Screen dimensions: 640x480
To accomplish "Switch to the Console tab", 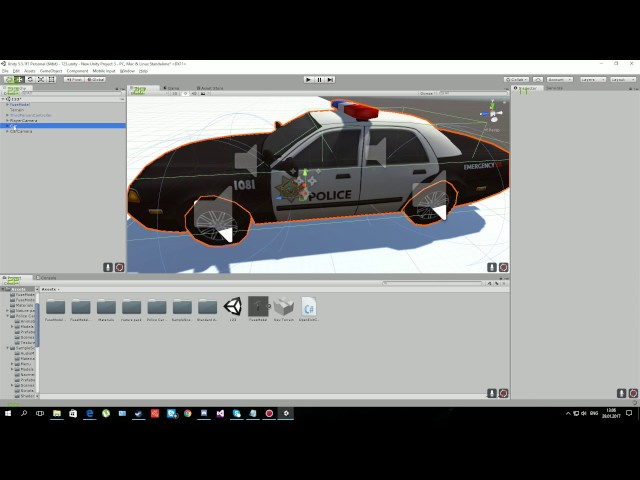I will point(48,277).
